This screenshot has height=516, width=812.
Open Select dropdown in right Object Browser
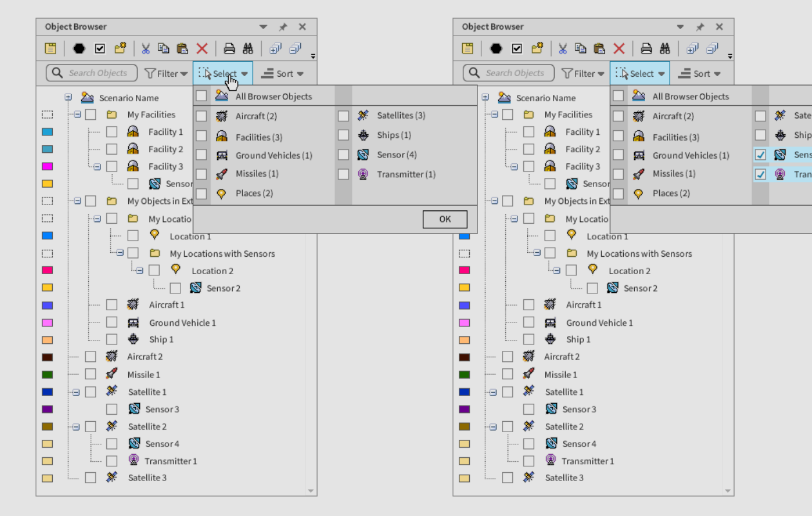click(640, 74)
